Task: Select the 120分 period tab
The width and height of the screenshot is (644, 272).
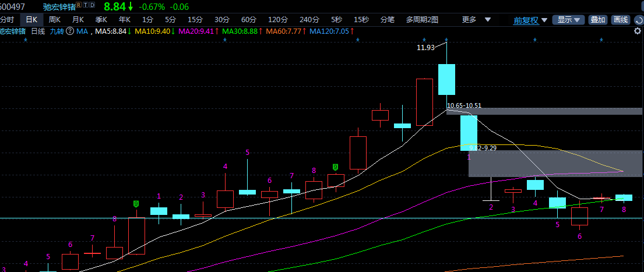Action: click(x=278, y=20)
